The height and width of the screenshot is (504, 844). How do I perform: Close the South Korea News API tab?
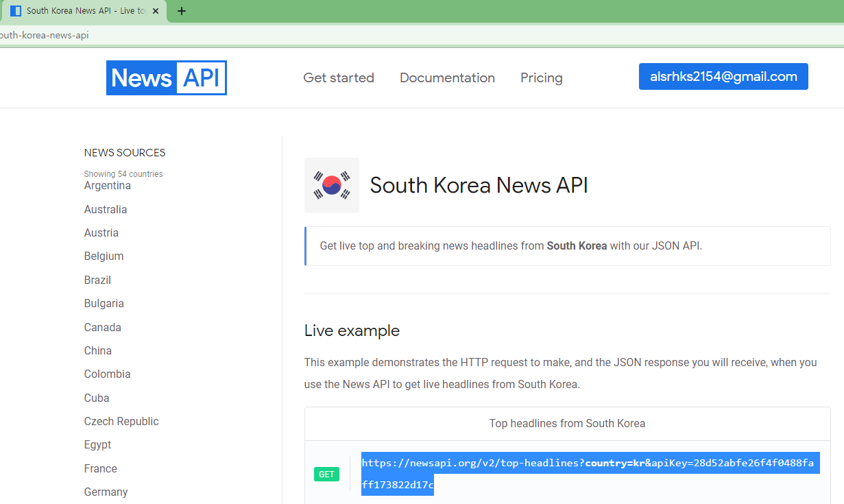tap(156, 11)
